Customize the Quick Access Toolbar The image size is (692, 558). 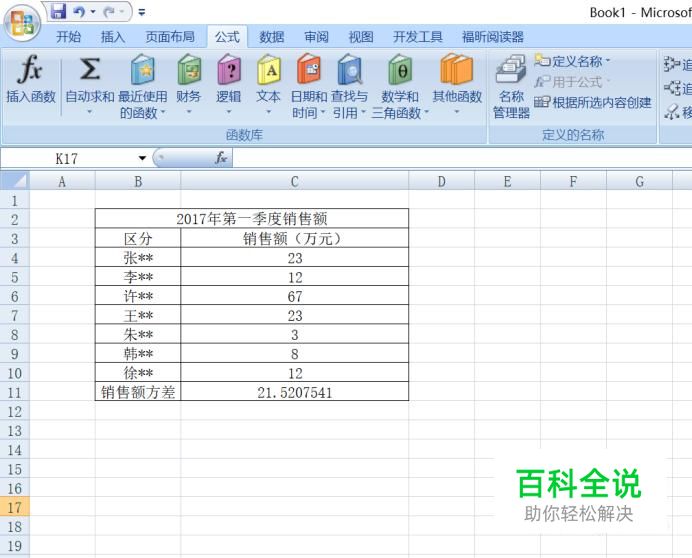pos(142,12)
